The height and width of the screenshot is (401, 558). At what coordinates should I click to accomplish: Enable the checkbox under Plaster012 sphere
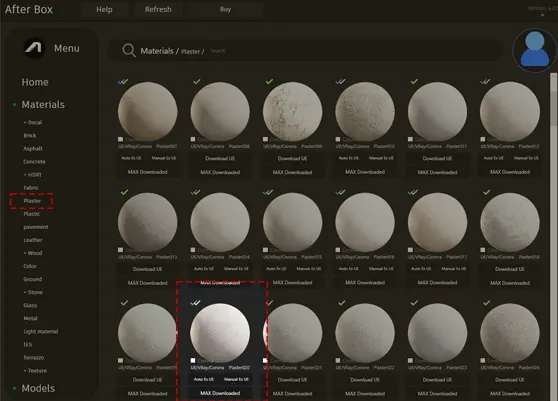[x=483, y=139]
